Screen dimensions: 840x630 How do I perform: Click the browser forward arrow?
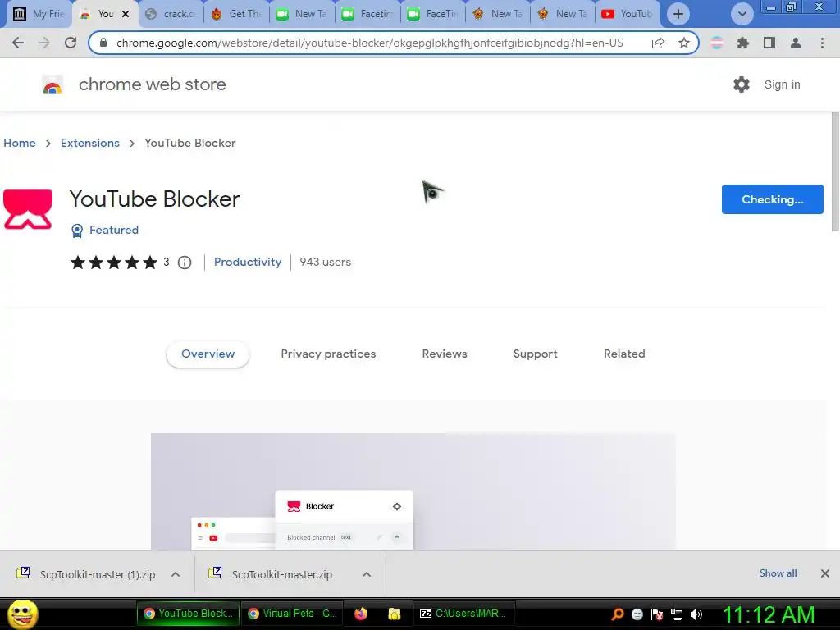44,43
